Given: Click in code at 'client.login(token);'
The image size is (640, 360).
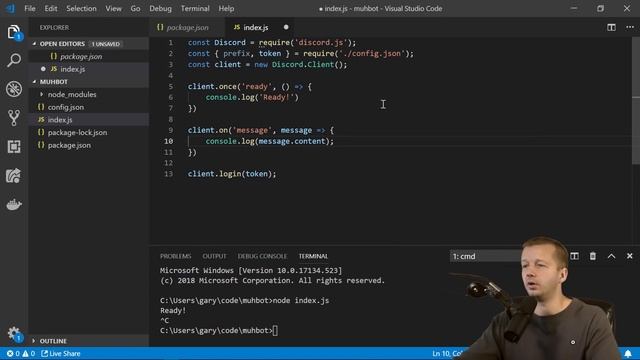Looking at the screenshot, I should 232,174.
